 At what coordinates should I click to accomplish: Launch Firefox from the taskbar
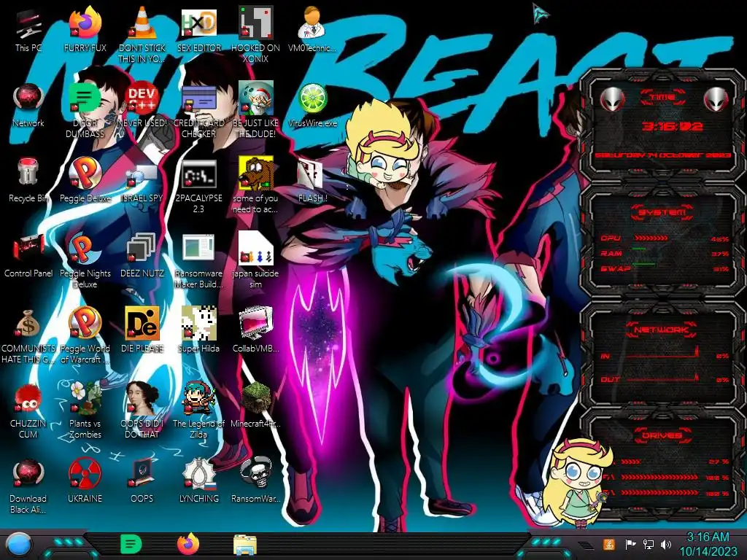coord(188,544)
